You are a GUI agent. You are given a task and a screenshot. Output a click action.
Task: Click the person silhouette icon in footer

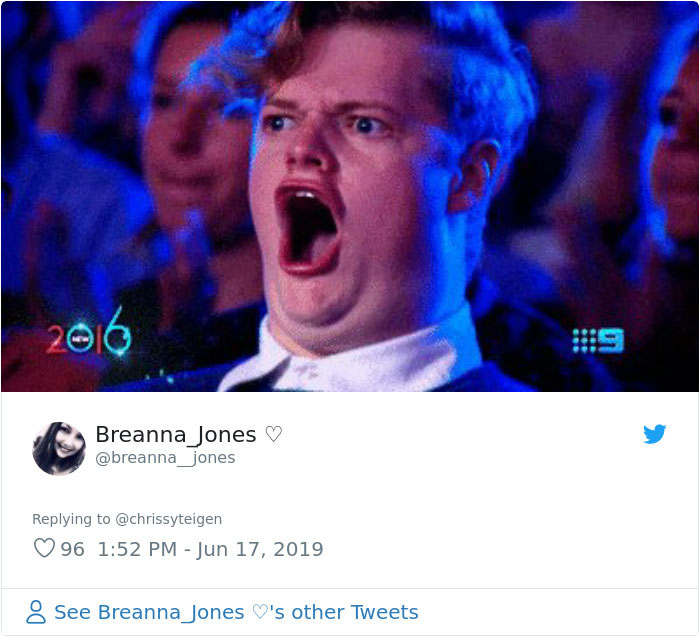pos(36,612)
